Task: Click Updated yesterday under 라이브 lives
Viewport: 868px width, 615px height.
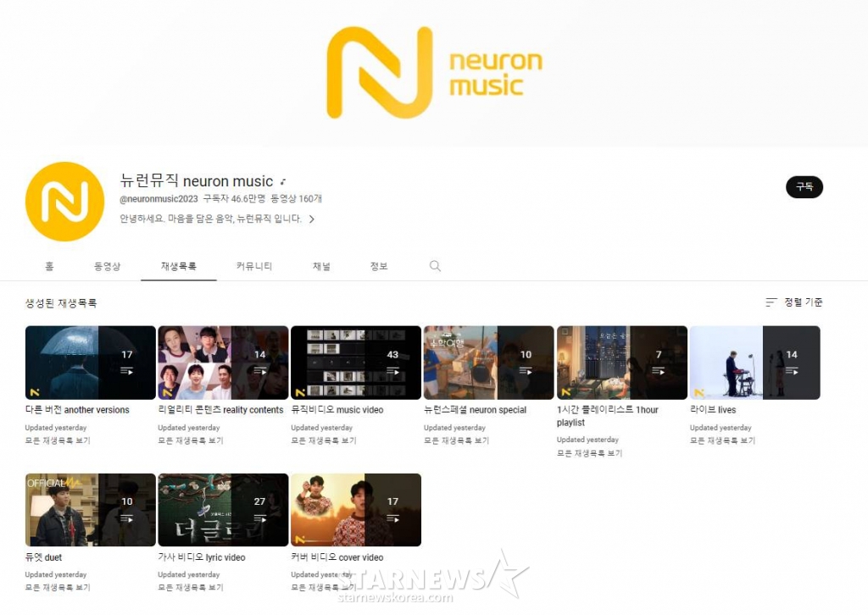Action: click(721, 428)
